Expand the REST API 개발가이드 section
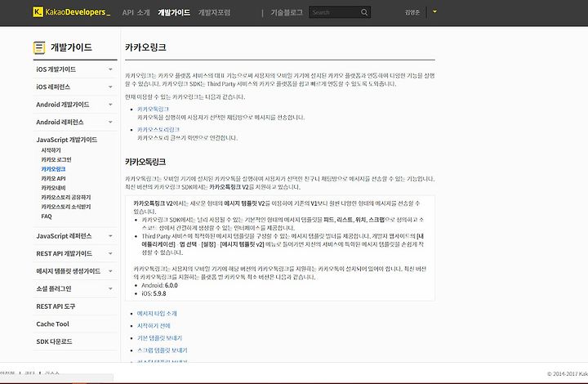Viewport: 588px width, 384px height. click(x=75, y=254)
